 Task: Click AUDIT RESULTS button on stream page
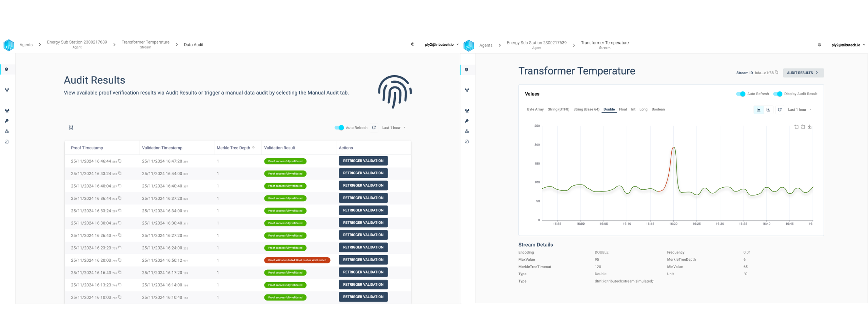pos(803,73)
